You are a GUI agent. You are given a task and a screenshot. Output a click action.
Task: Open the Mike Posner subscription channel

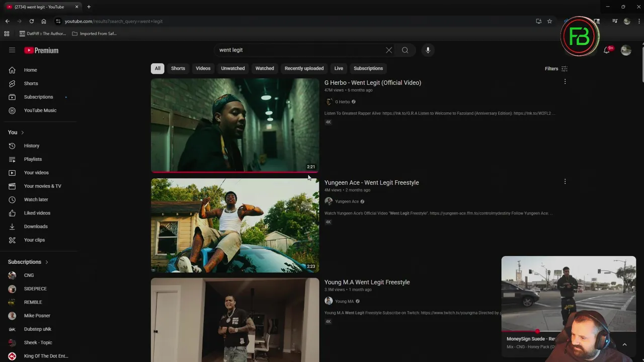[38, 316]
